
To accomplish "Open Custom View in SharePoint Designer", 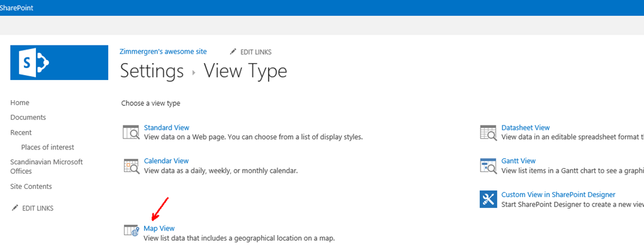I will coord(558,194).
